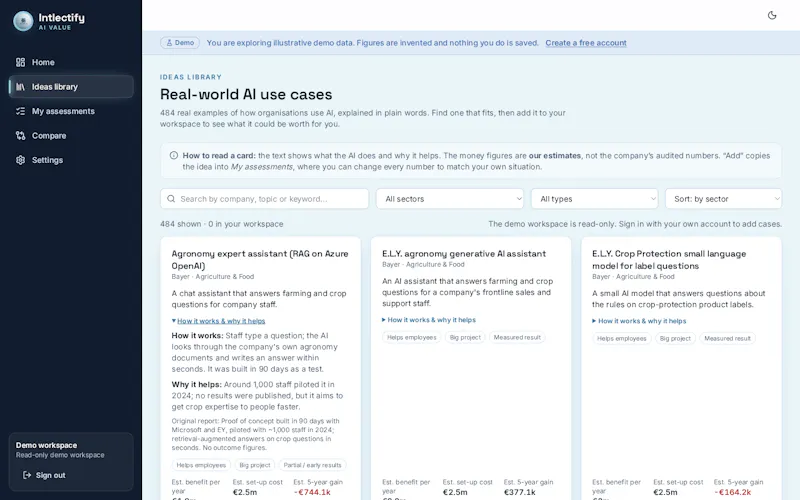Screen dimensions: 800x500
Task: Open the E.L.Y. Crop Protection small language model title
Action: pos(669,260)
